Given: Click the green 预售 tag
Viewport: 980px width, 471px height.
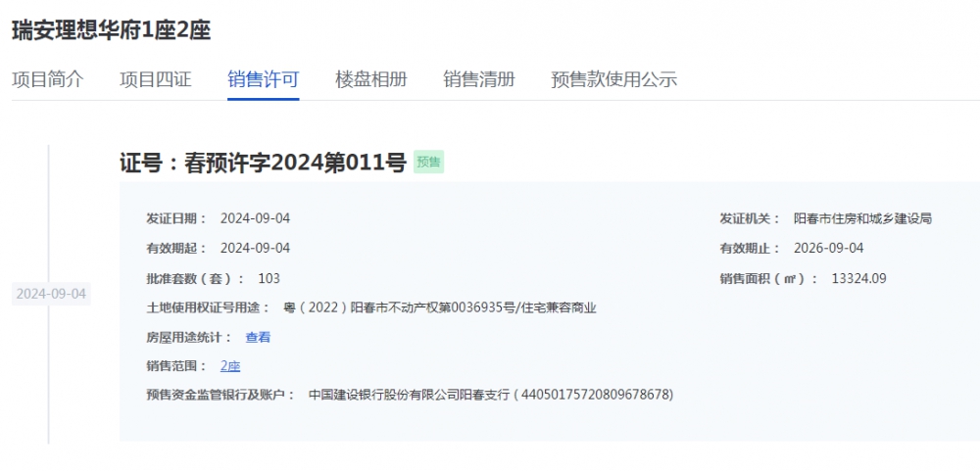Looking at the screenshot, I should [429, 163].
